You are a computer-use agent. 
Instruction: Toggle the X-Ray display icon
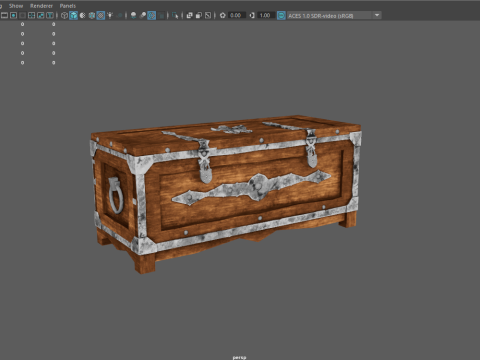[189, 15]
